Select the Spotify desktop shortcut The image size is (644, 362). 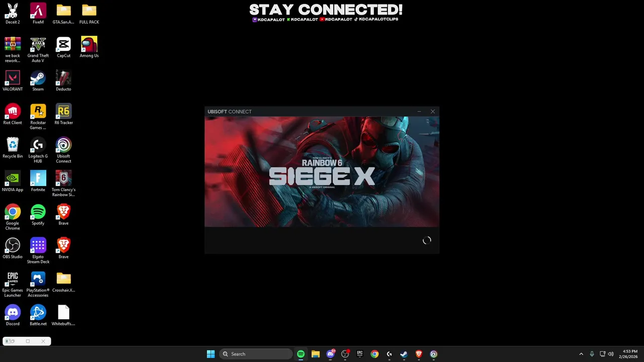click(x=38, y=215)
